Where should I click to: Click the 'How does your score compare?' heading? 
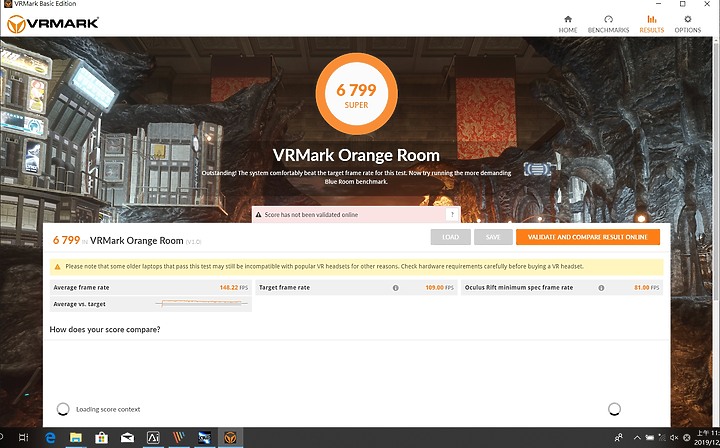[105, 330]
